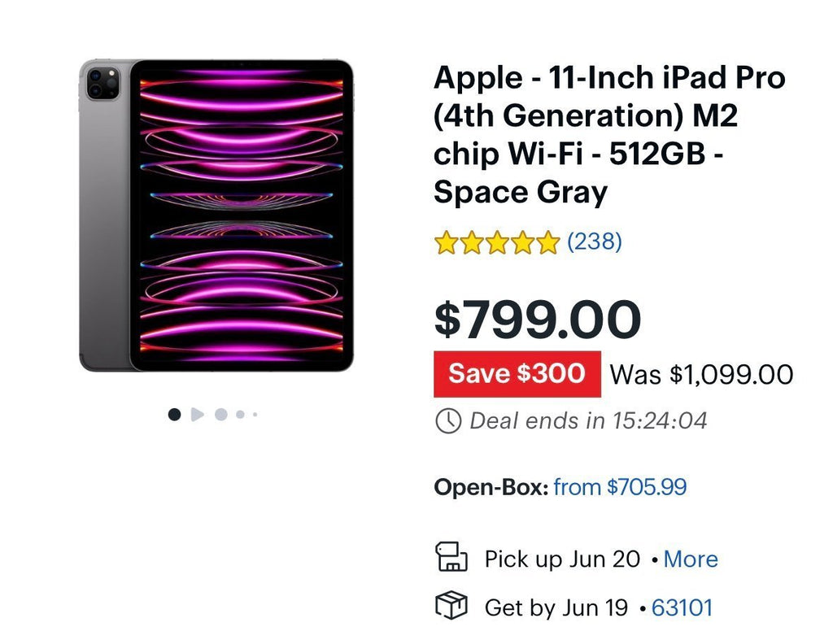The height and width of the screenshot is (644, 833).
Task: Open the iPad Pro product title link
Action: click(610, 134)
